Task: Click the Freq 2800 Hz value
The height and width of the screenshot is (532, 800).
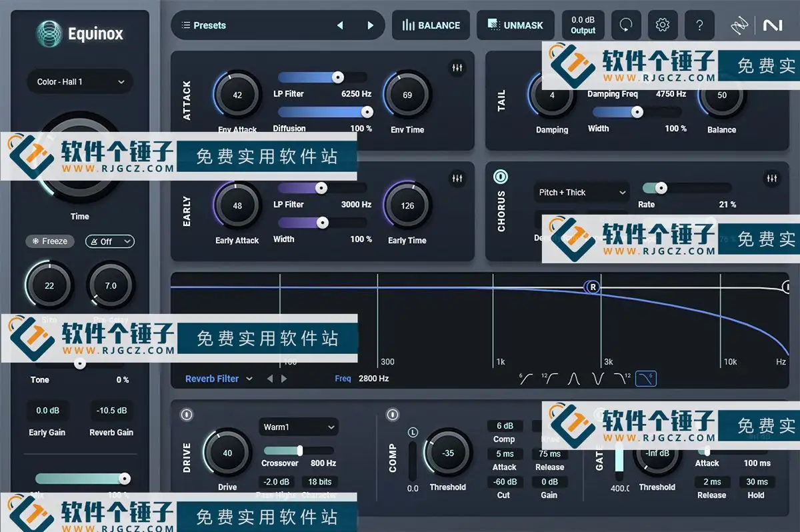Action: [x=373, y=379]
